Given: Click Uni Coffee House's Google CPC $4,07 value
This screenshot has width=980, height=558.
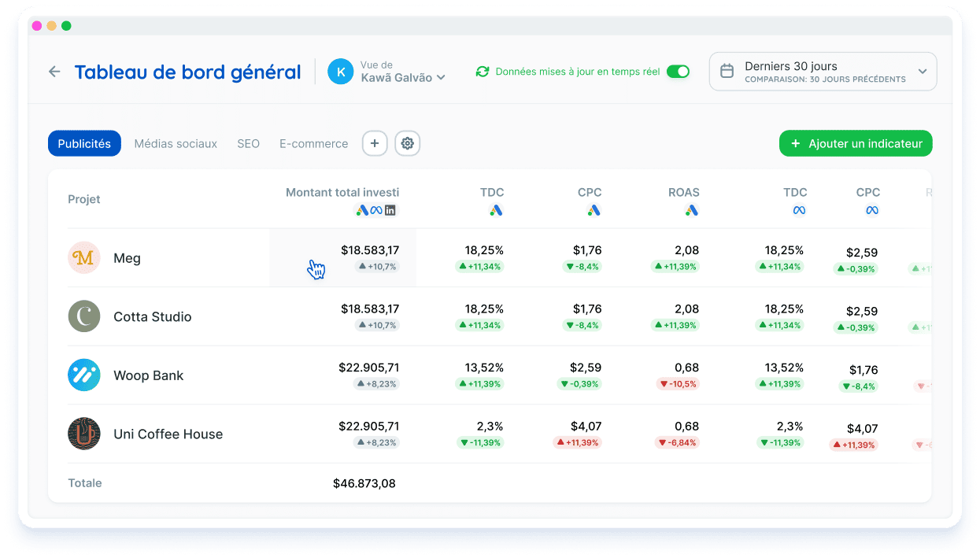Looking at the screenshot, I should pyautogui.click(x=586, y=426).
